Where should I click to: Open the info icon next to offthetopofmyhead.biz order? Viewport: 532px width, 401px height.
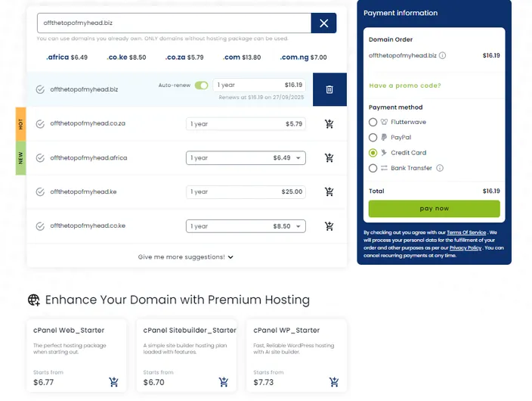pos(442,55)
